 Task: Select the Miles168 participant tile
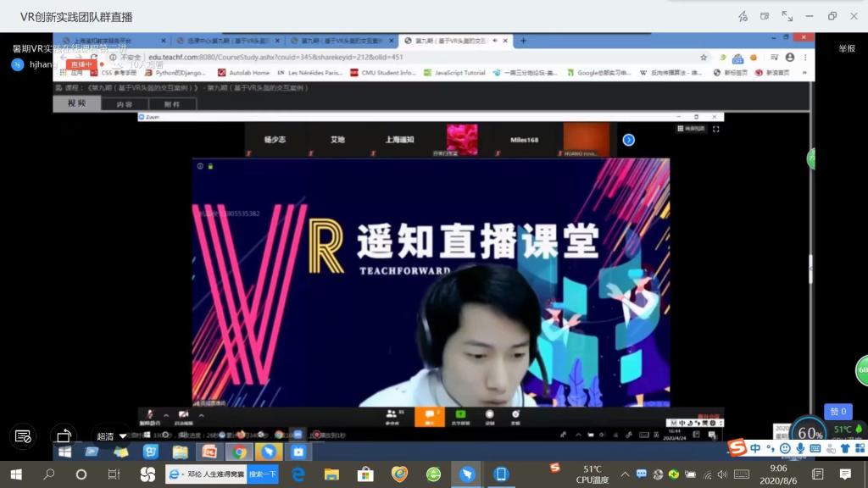[524, 140]
